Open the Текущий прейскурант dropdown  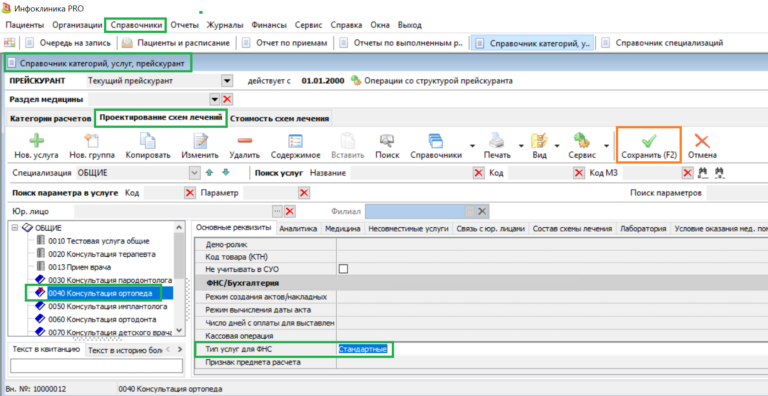[x=226, y=81]
